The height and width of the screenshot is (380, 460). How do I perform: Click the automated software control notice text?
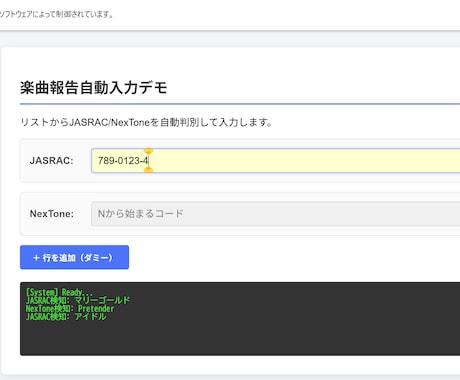(x=57, y=14)
